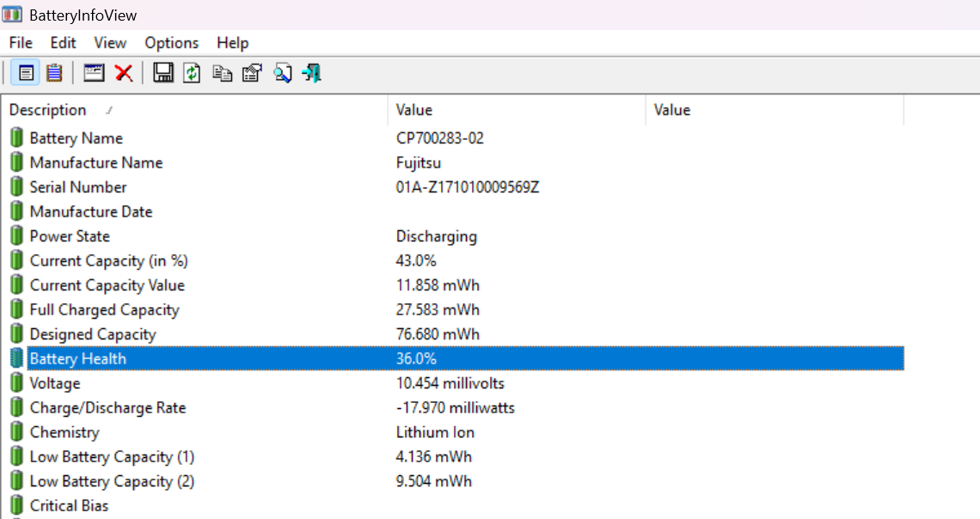Viewport: 980px width, 519px height.
Task: Click battery icon beside Battery Health
Action: (17, 358)
